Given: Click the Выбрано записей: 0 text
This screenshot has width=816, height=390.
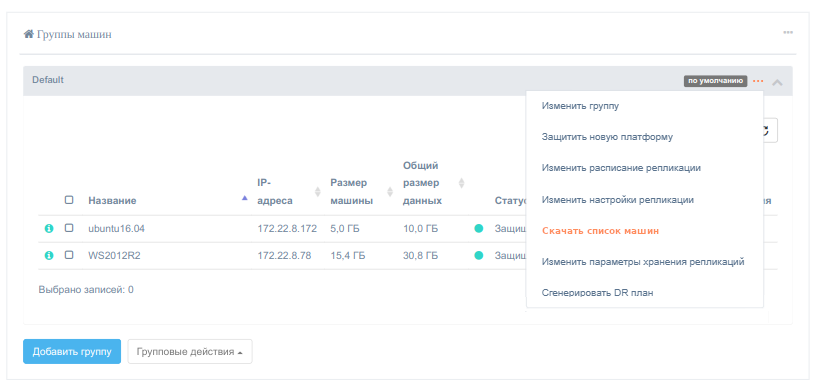Looking at the screenshot, I should (86, 290).
